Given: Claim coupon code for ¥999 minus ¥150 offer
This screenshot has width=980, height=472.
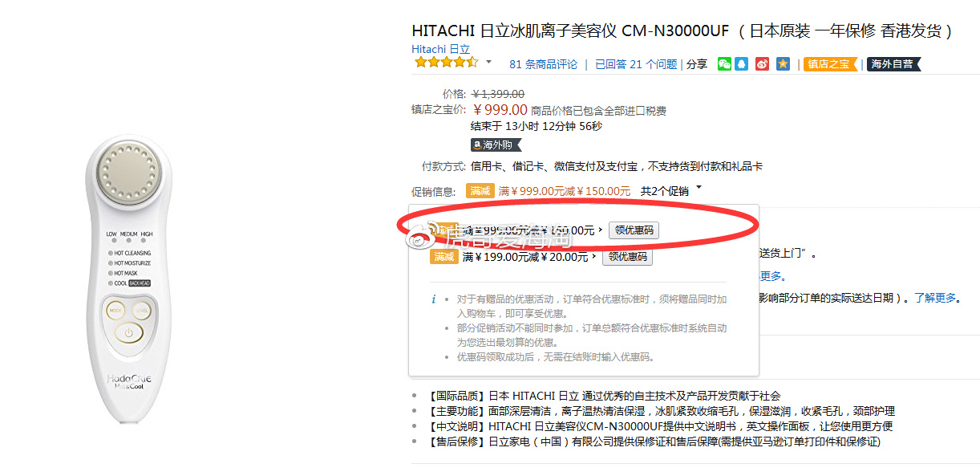Looking at the screenshot, I should point(634,230).
